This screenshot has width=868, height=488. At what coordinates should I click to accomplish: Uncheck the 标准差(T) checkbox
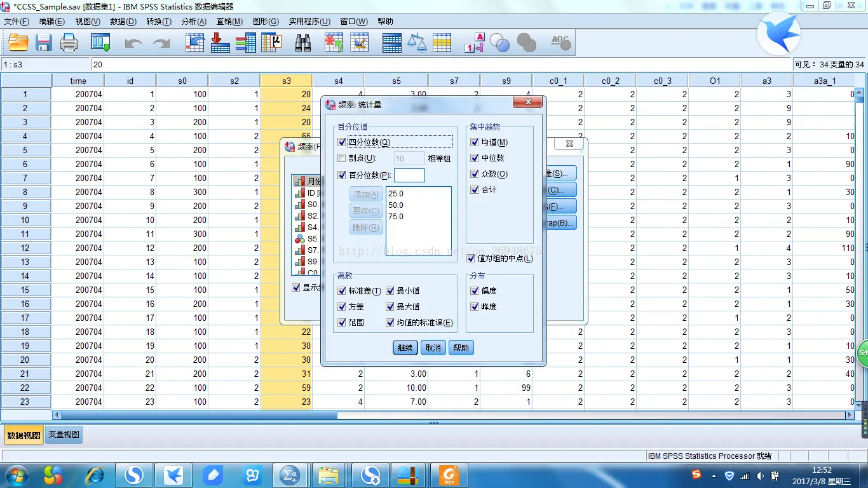coord(342,291)
